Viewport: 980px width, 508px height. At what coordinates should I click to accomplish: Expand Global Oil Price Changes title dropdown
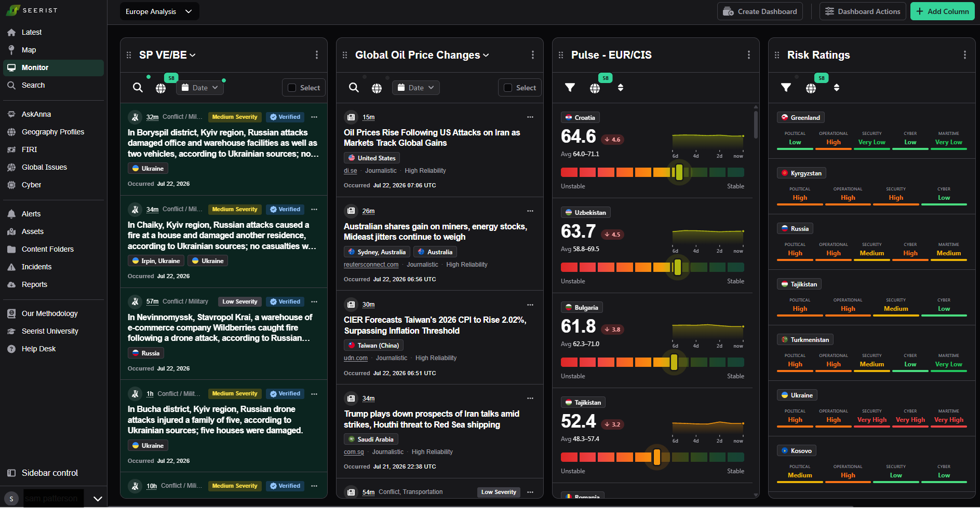[486, 55]
